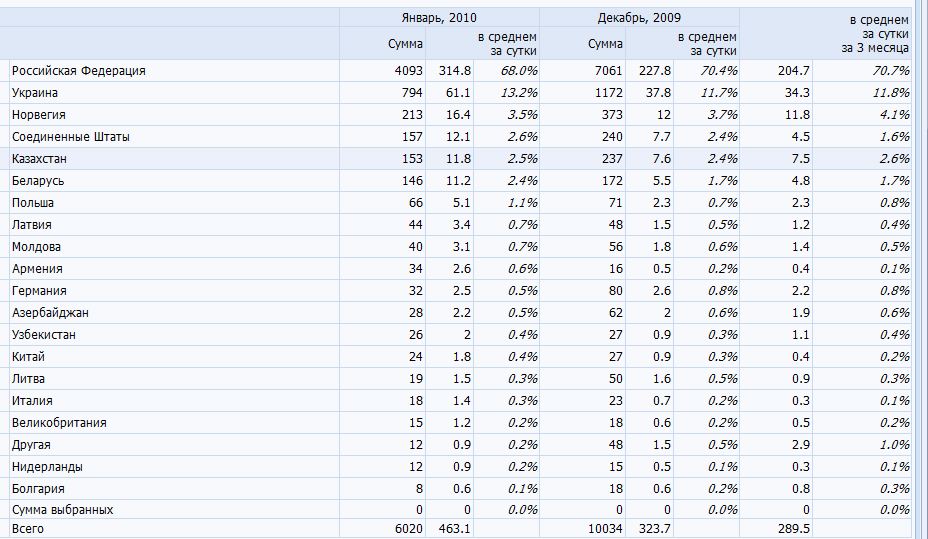Choose the Азербайджан row label
Viewport: 928px width, 539px height.
click(50, 313)
